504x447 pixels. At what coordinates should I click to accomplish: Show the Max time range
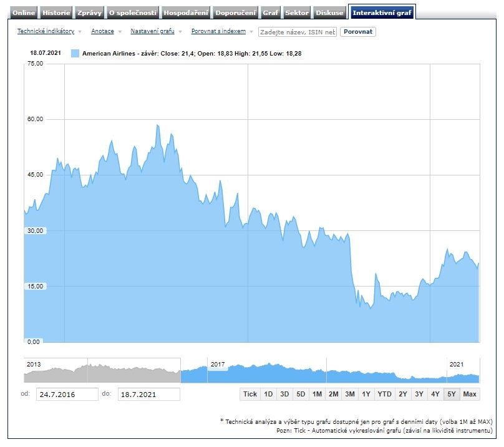point(470,394)
